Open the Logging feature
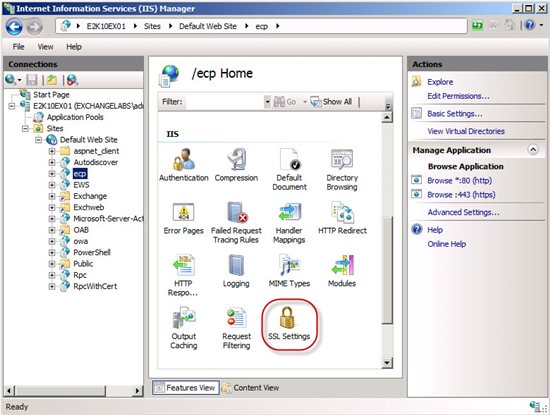Screen dimensions: 550x415 pyautogui.click(x=236, y=271)
